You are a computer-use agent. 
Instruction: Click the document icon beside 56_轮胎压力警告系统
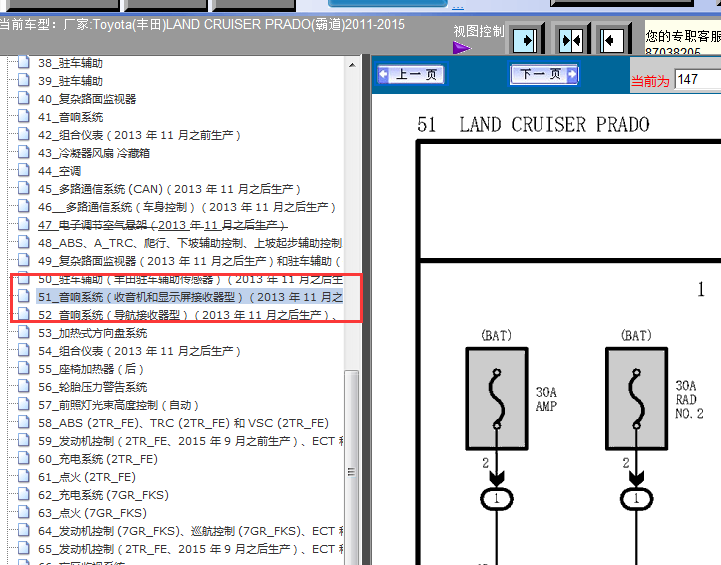24,387
